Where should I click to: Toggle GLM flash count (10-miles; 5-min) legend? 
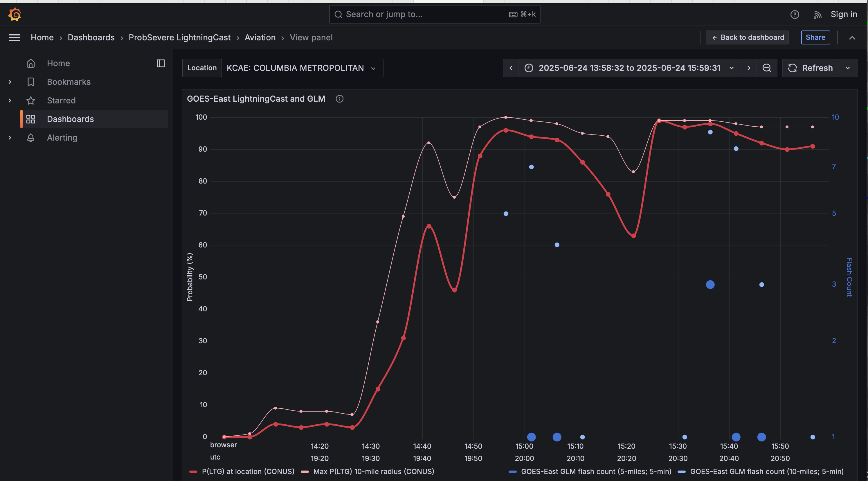(x=767, y=472)
